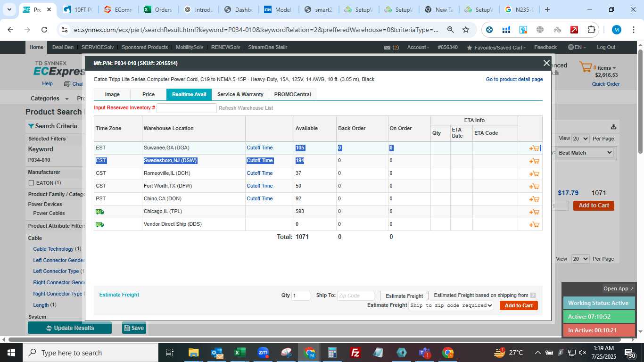The width and height of the screenshot is (644, 362).
Task: Expand the Favorites/Saved Cart menu
Action: [496, 48]
